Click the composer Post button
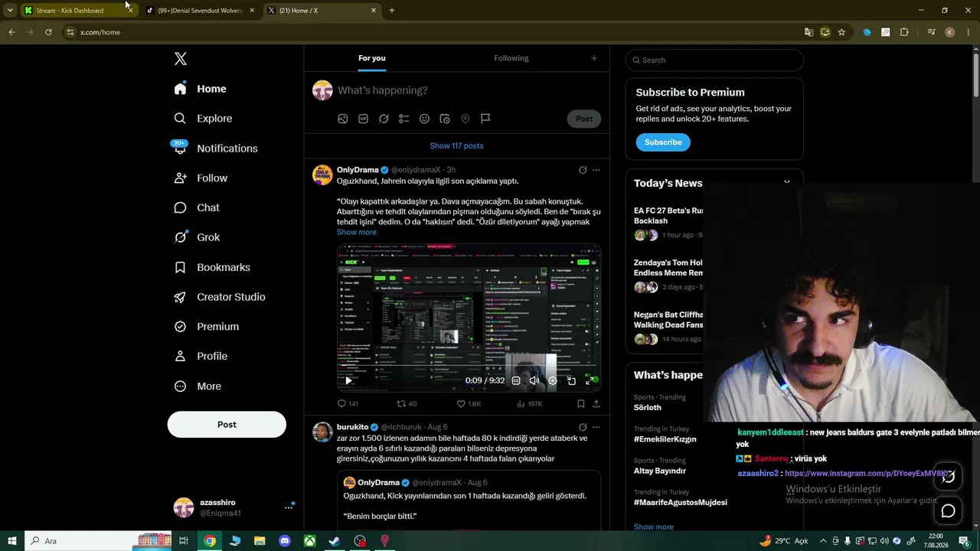 pos(584,119)
